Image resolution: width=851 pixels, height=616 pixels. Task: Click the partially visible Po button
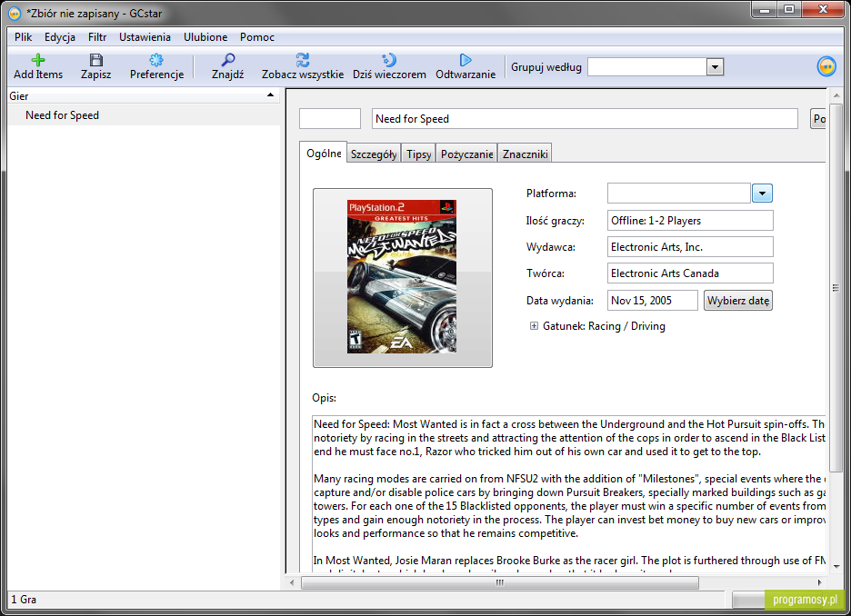[x=818, y=119]
